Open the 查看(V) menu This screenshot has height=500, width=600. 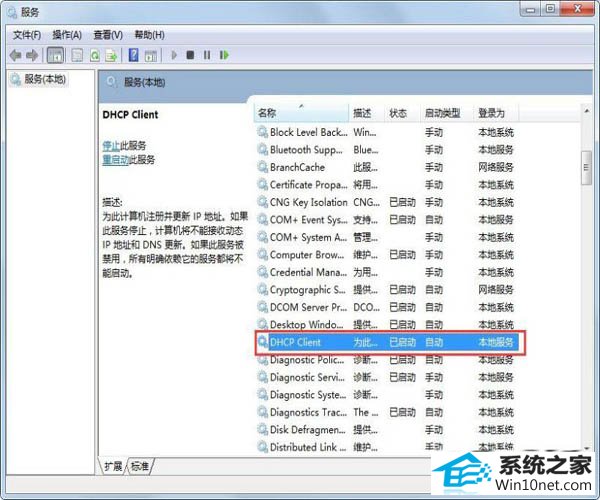pyautogui.click(x=108, y=35)
